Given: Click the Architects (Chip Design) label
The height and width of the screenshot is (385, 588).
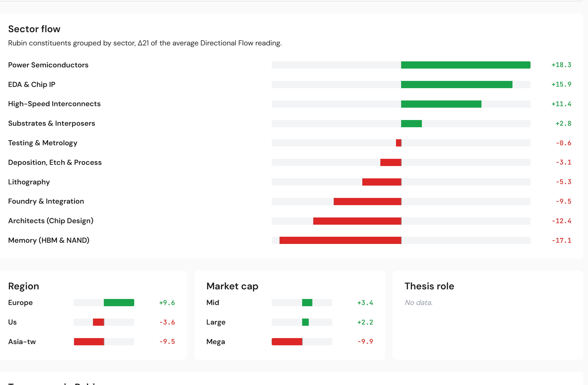Looking at the screenshot, I should (51, 221).
